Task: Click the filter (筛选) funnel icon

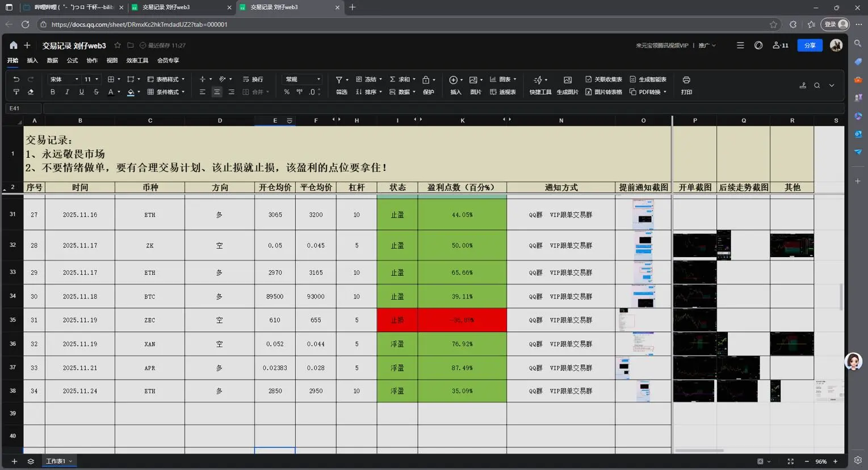Action: point(339,80)
